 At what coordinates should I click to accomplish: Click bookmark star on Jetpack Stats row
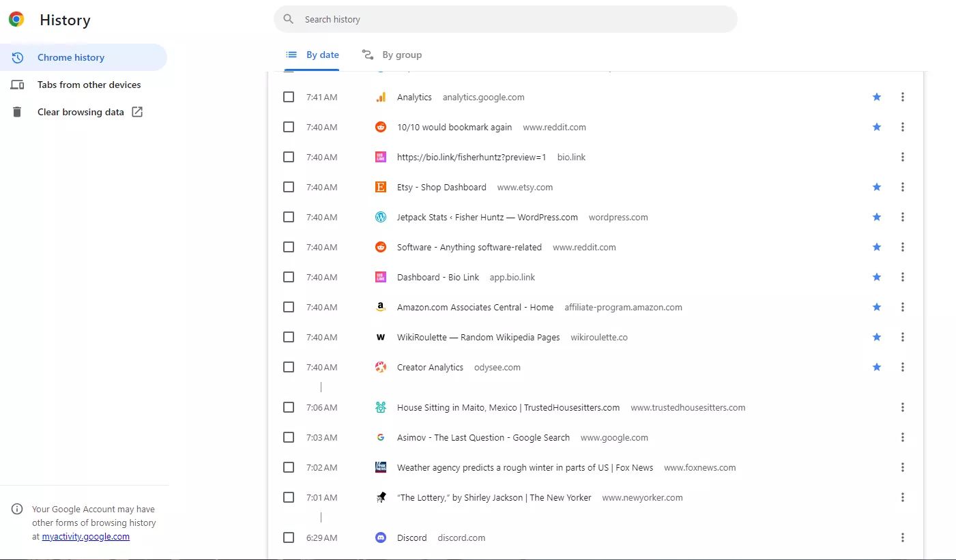click(x=877, y=217)
